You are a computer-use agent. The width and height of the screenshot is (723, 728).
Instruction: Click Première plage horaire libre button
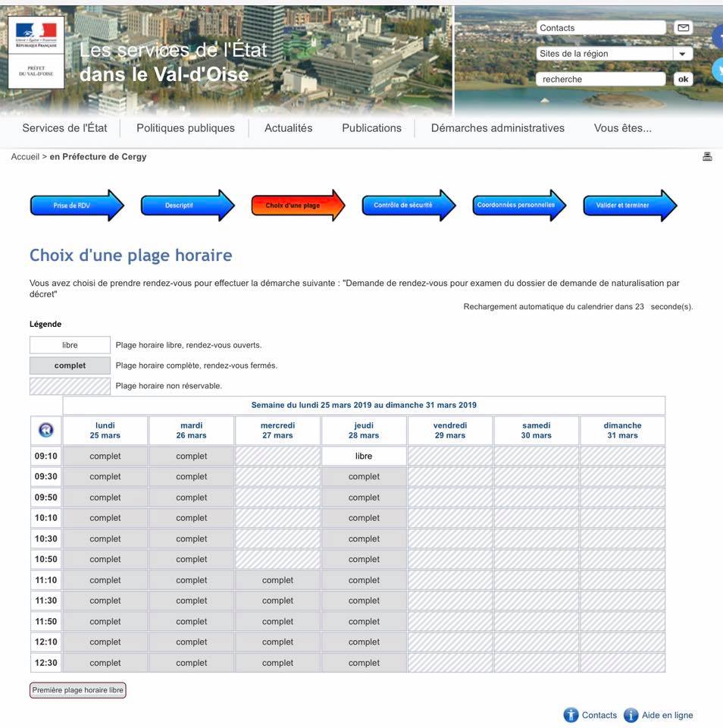coord(78,690)
